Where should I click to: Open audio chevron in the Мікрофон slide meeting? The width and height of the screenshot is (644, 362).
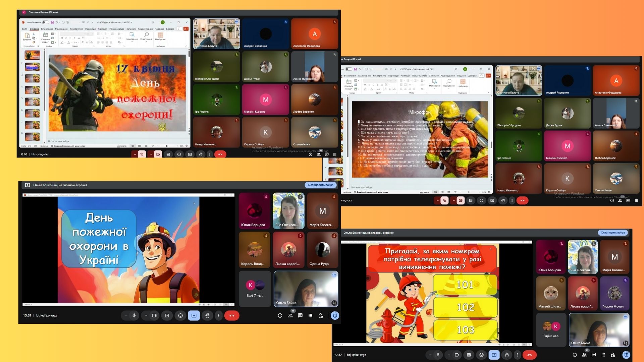[x=437, y=200]
